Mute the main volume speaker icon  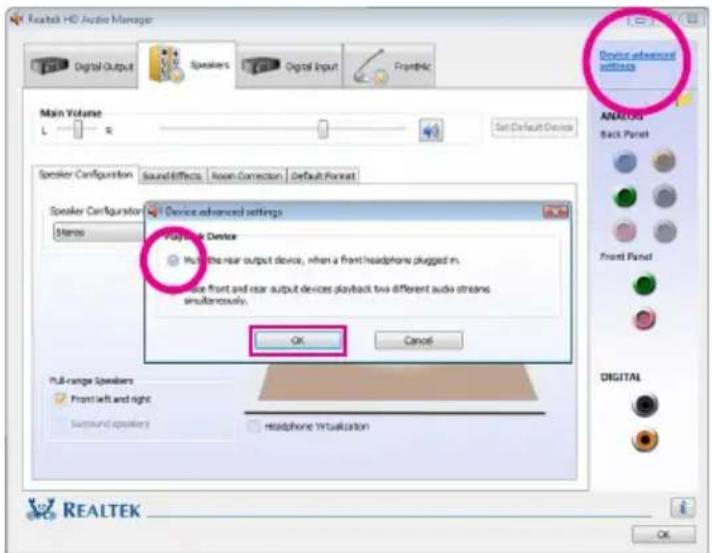point(430,130)
